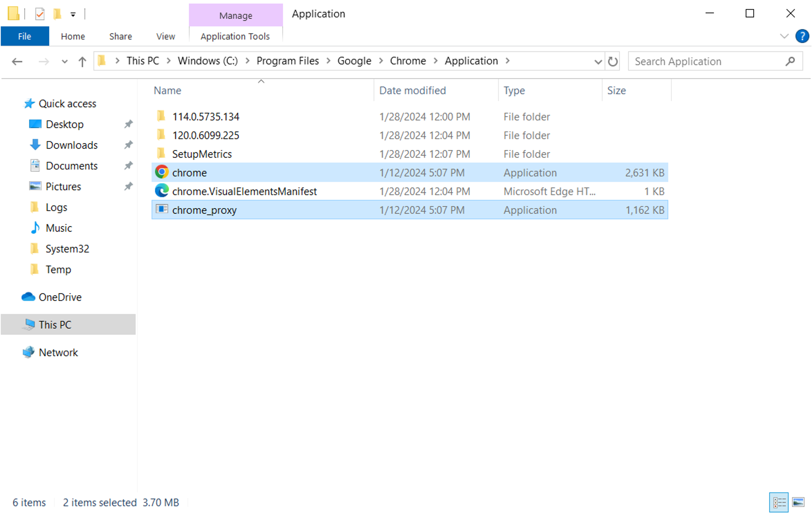
Task: Click the New Folder quick access icon
Action: pyautogui.click(x=57, y=14)
